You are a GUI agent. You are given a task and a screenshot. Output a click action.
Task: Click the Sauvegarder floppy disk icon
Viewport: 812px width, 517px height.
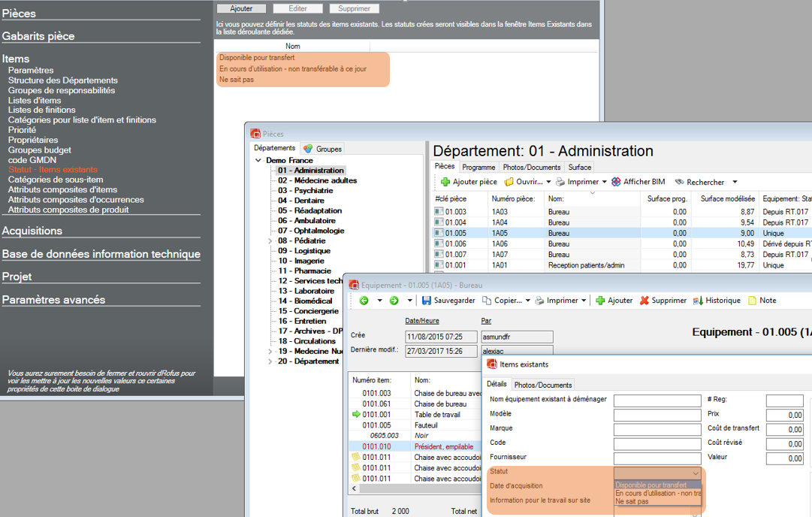click(427, 301)
